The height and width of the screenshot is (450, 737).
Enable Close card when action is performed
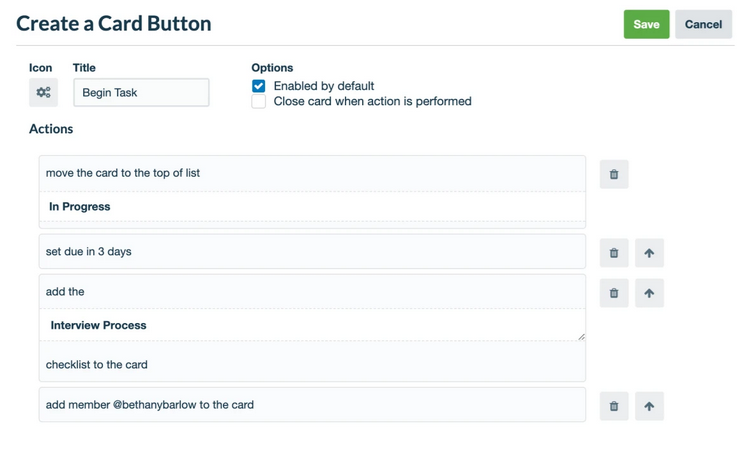coord(259,102)
